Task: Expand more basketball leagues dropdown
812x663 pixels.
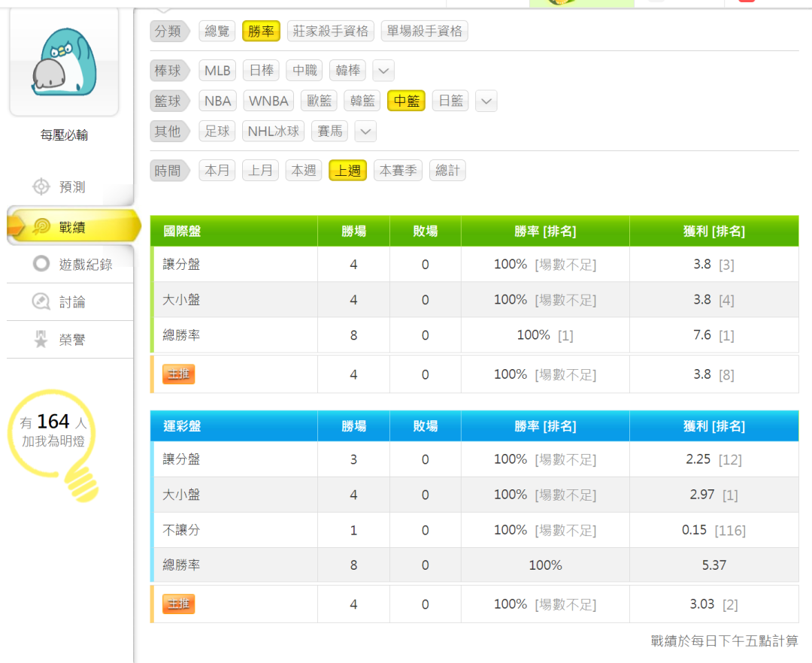Action: [x=486, y=101]
